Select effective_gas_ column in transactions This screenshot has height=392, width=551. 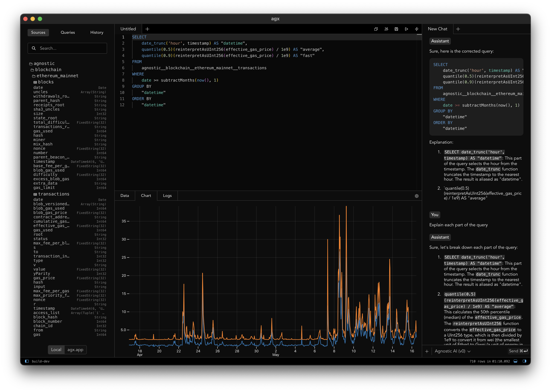click(x=70, y=226)
